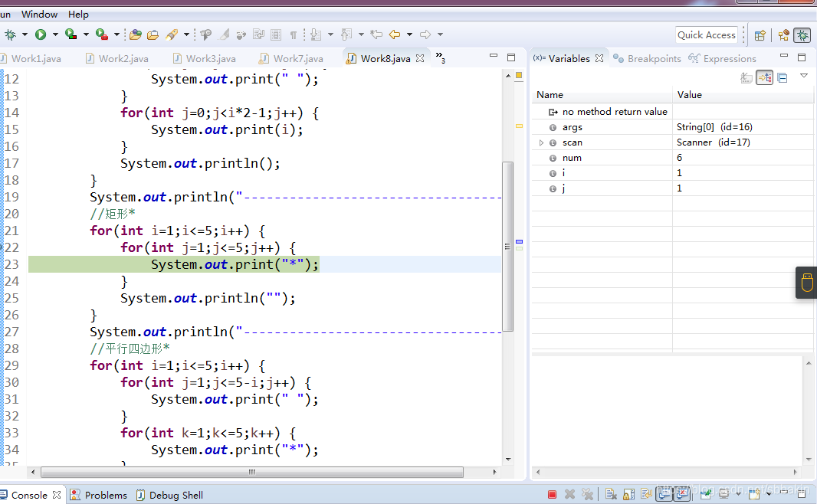Click Remove All Terminated Launches icon
This screenshot has width=817, height=504.
[x=587, y=494]
